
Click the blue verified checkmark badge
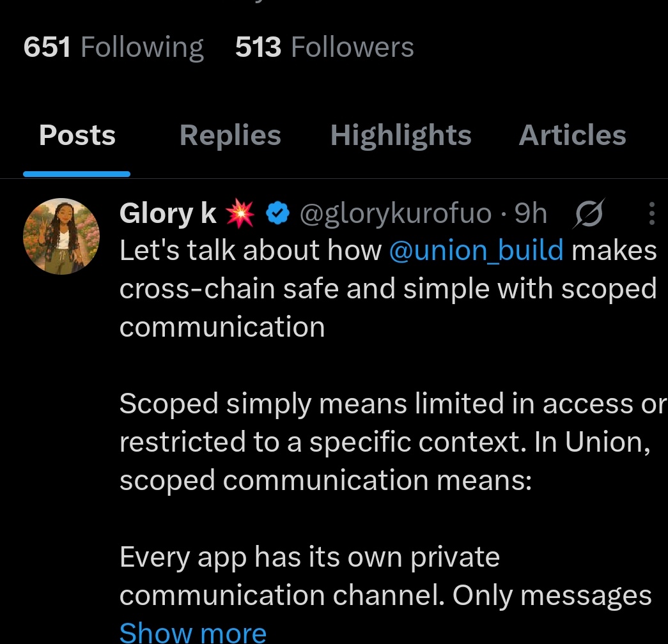(x=277, y=213)
